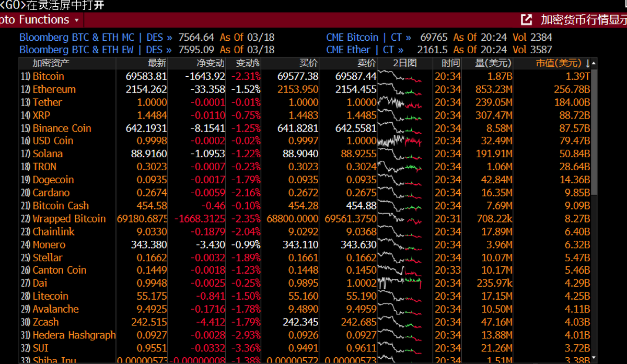
Task: Click the 2日图 column header
Action: [405, 63]
